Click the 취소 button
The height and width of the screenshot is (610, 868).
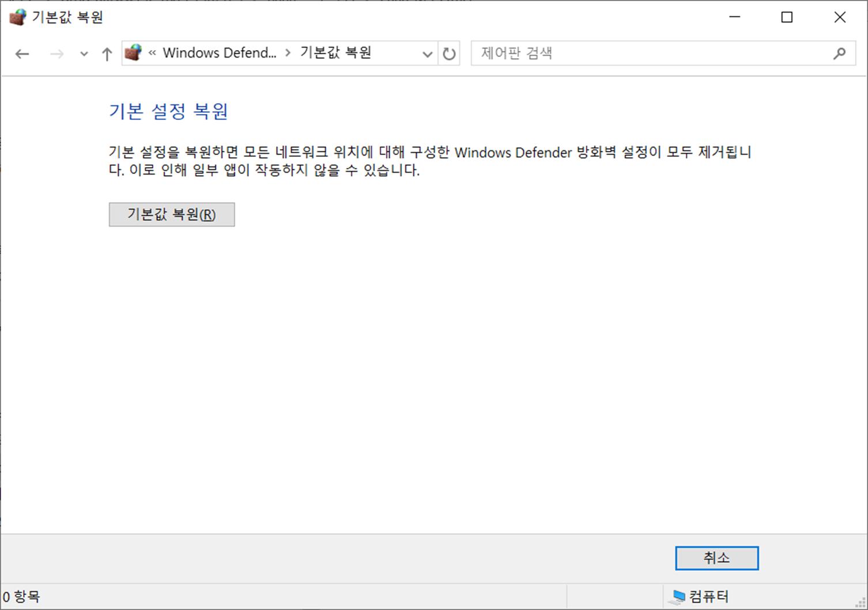pyautogui.click(x=716, y=558)
